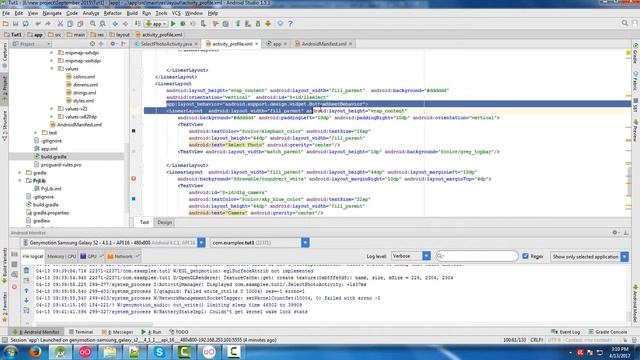Open the device selection dropdown

pos(201,243)
